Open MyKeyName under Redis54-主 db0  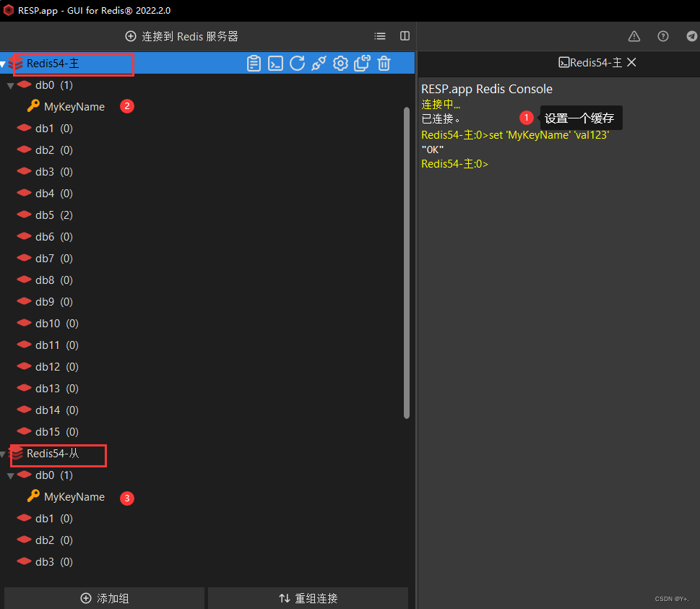coord(74,107)
